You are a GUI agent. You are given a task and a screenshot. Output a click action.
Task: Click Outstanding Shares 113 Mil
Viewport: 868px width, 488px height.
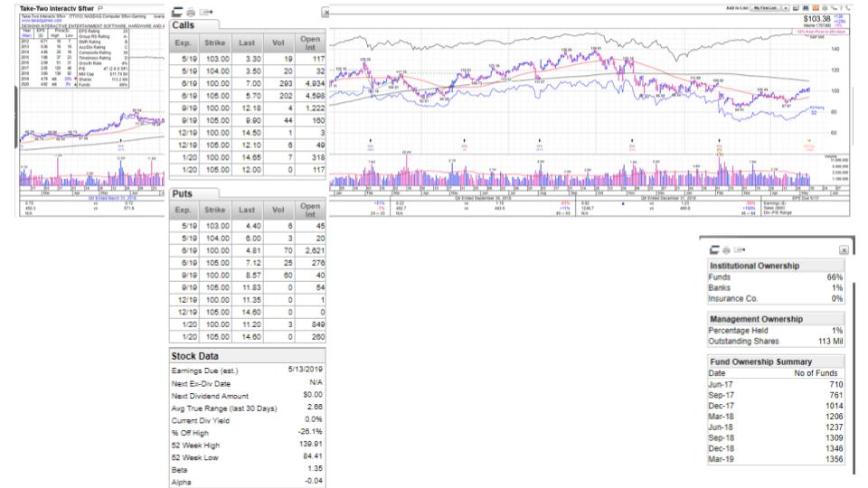[x=776, y=342]
